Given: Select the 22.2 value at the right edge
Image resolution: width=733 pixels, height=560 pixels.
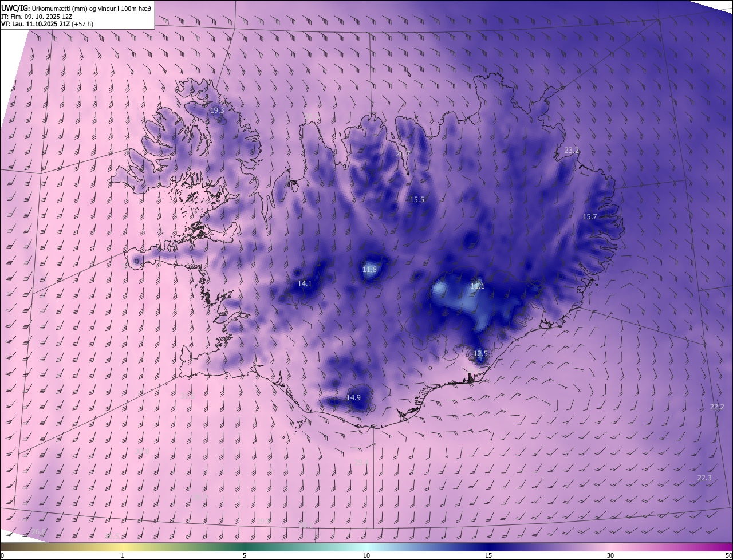Looking at the screenshot, I should tap(717, 407).
